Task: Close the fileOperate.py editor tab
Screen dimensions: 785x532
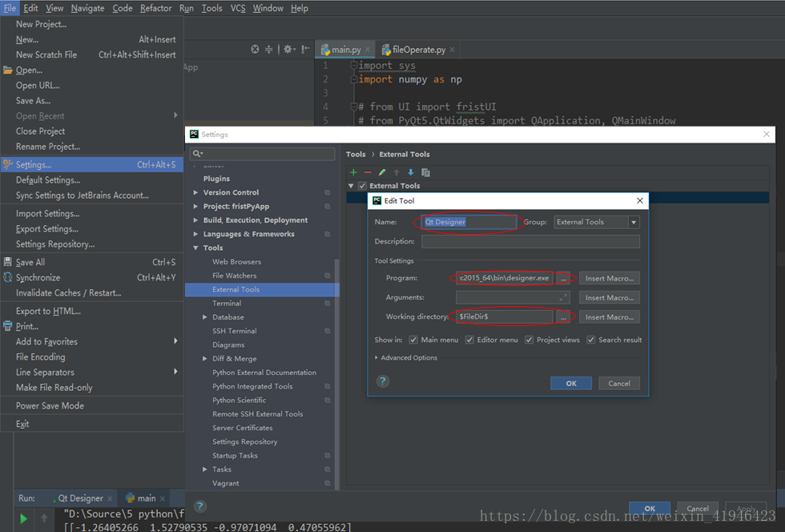Action: [452, 49]
